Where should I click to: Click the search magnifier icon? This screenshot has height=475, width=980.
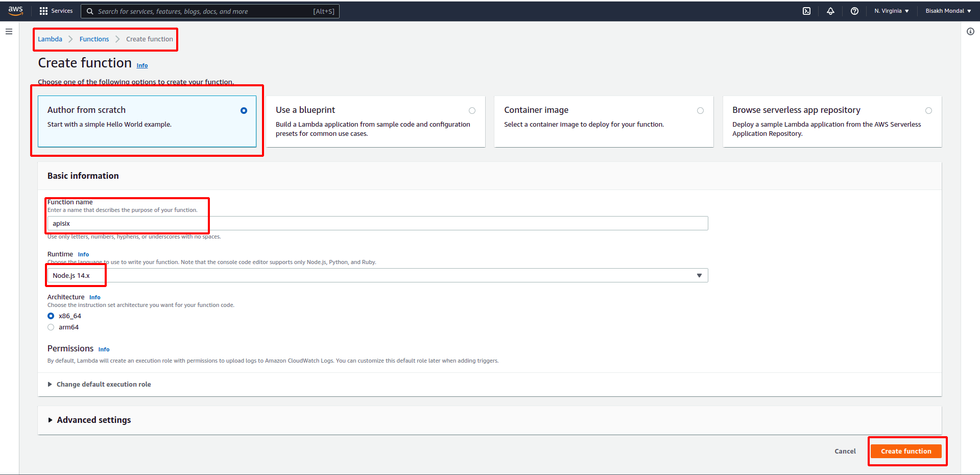pyautogui.click(x=90, y=11)
